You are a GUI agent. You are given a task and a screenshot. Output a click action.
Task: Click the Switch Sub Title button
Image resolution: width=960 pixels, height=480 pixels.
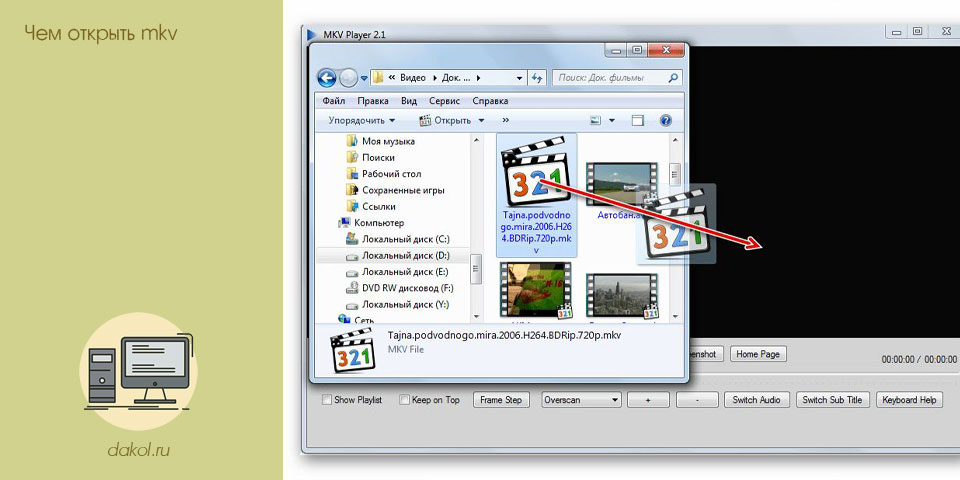pos(832,400)
